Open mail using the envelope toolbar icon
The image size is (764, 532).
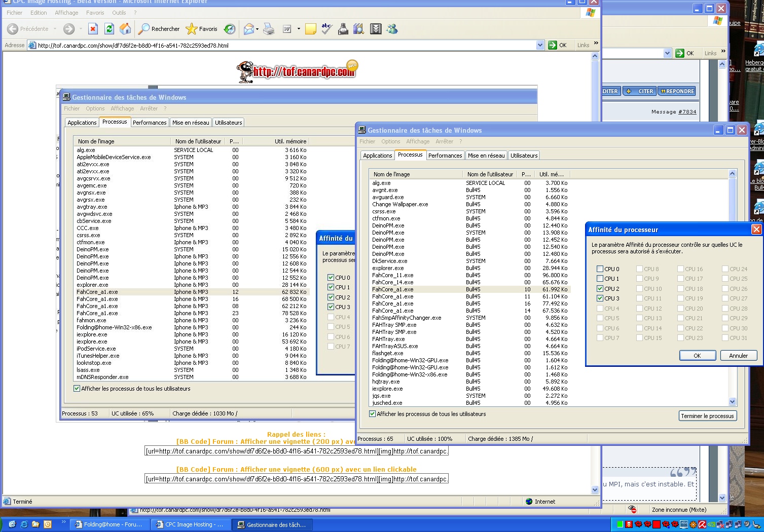pyautogui.click(x=248, y=29)
